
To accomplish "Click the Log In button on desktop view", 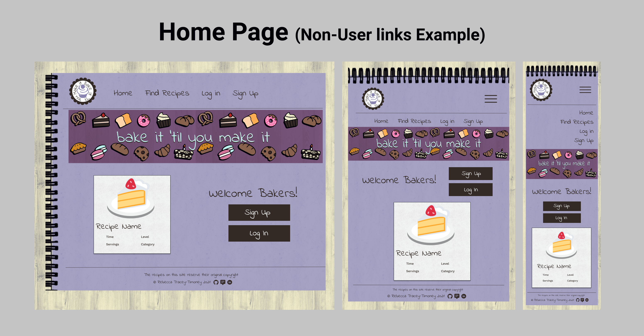I will tap(259, 233).
